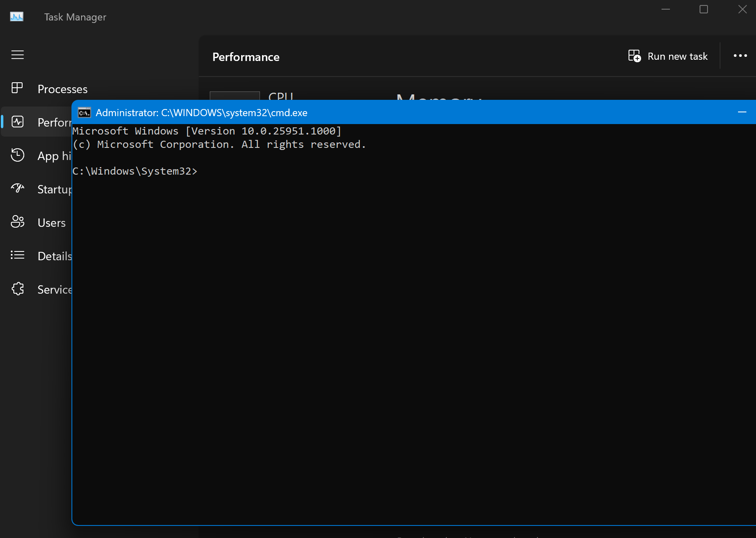Open the three-dot more options menu

[740, 56]
